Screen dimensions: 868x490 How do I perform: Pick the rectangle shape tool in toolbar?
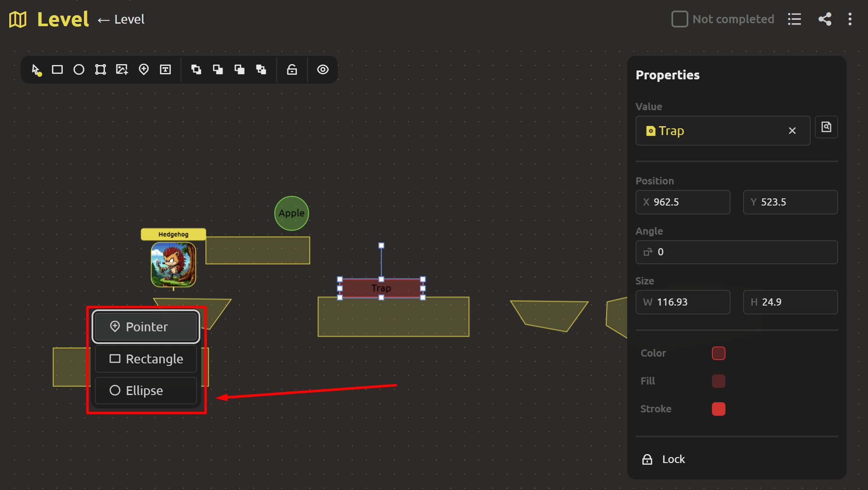point(57,70)
